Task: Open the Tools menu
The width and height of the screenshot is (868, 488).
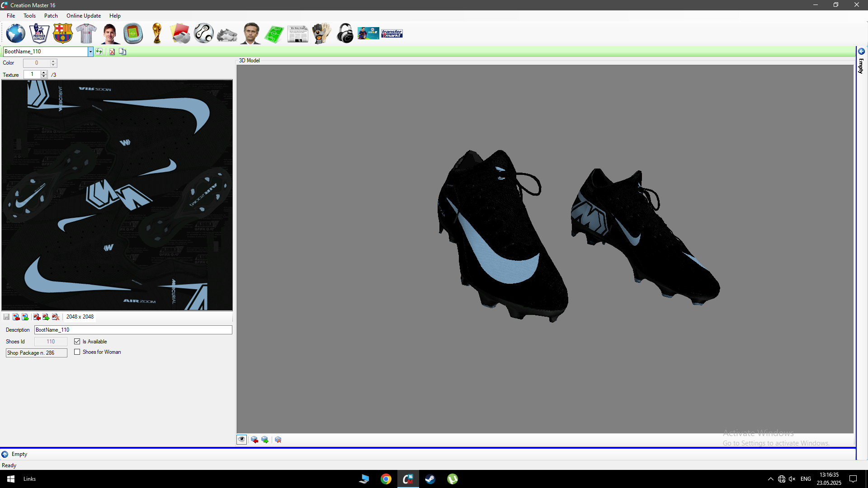Action: 30,16
